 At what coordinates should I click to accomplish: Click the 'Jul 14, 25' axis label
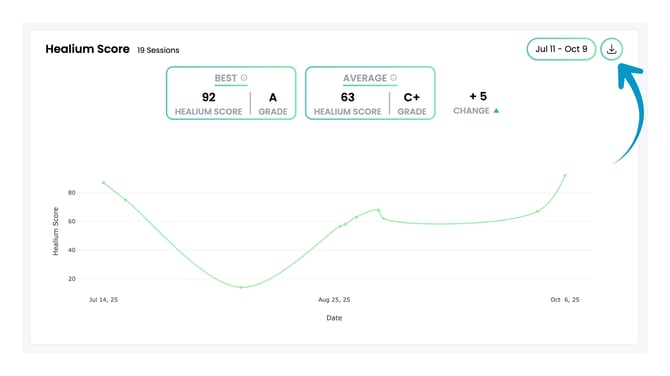[103, 300]
